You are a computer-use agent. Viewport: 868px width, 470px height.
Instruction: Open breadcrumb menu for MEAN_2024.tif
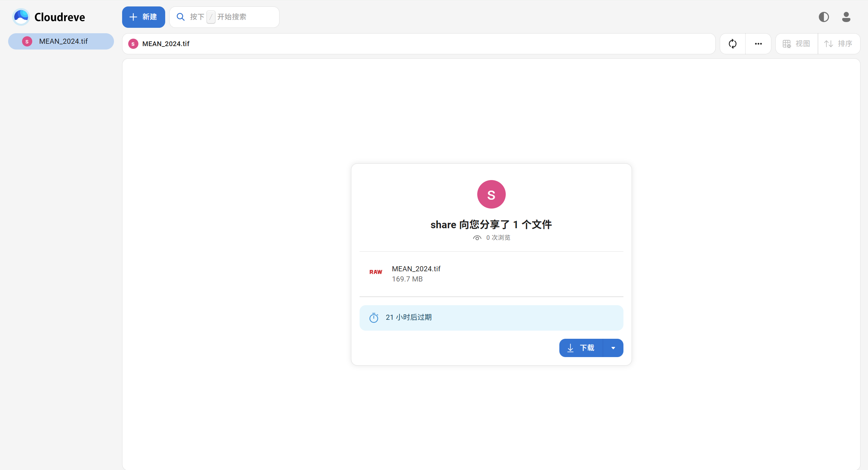[166, 43]
